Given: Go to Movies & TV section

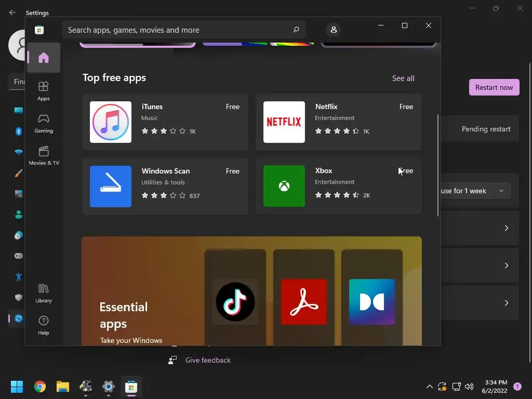Looking at the screenshot, I should [44, 155].
